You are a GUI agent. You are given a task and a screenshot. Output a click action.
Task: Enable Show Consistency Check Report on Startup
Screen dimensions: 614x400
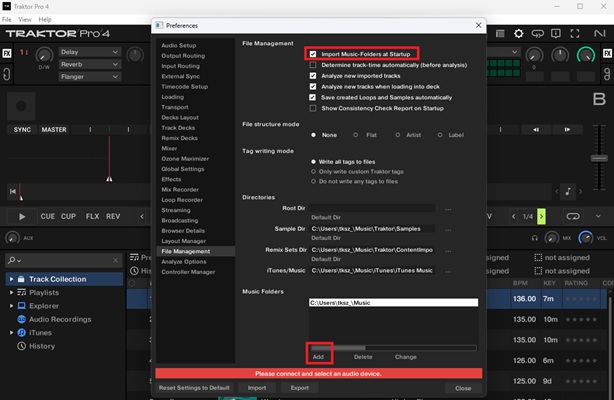click(312, 108)
